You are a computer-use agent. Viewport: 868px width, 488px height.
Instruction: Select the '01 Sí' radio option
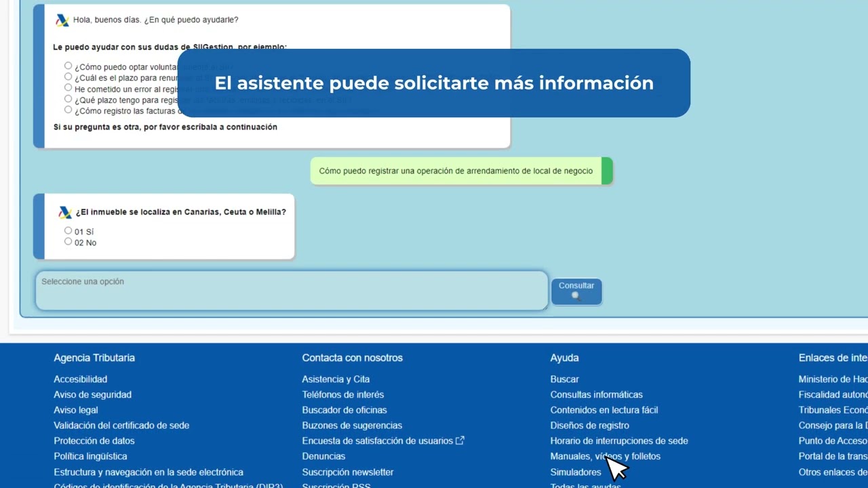point(68,231)
